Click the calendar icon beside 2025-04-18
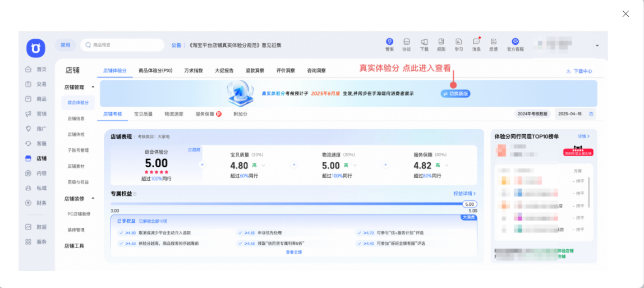Screen dimensions: 644x288 591,114
